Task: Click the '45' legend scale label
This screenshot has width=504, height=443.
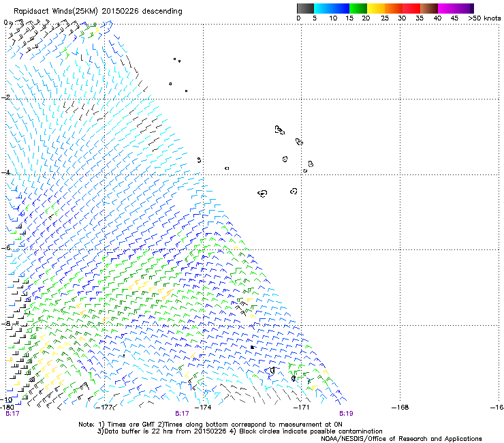Action: point(454,18)
